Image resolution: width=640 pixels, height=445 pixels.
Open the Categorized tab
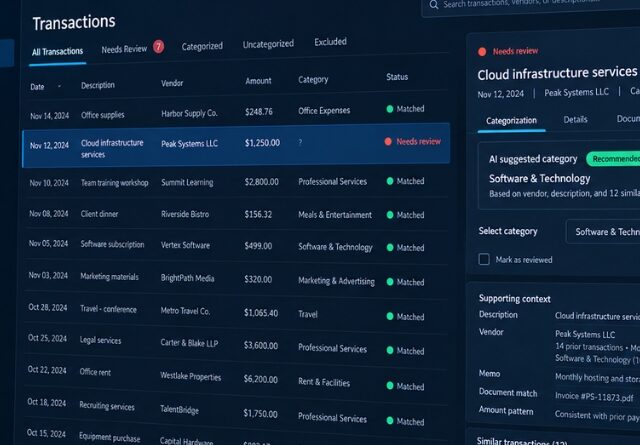pyautogui.click(x=202, y=47)
